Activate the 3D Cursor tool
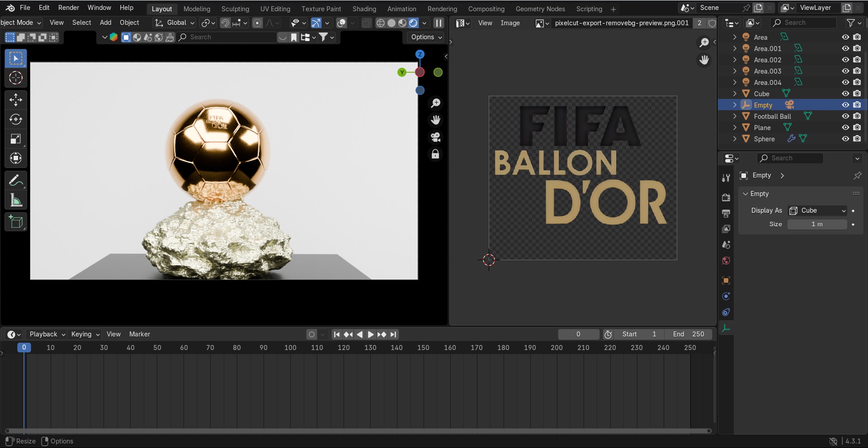This screenshot has width=868, height=448. 16,78
